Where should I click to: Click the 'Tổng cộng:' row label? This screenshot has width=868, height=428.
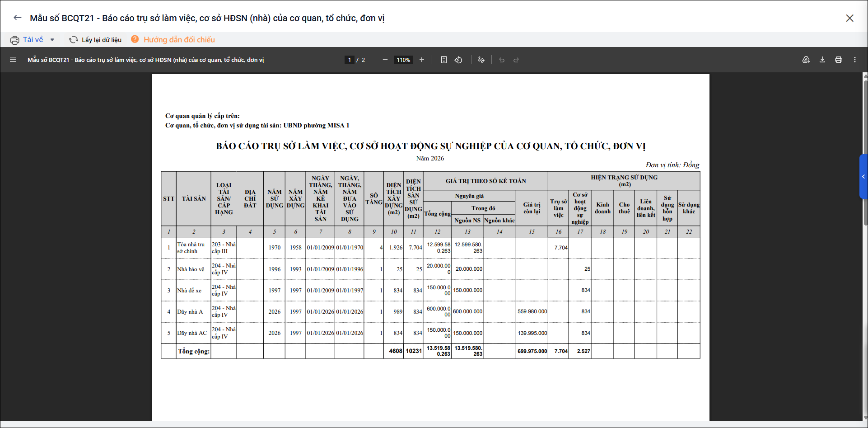point(194,351)
